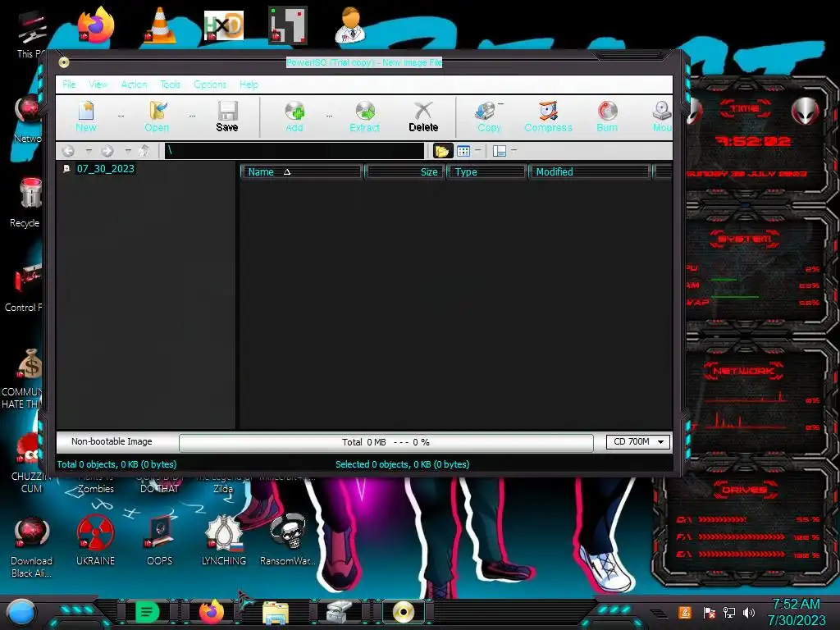Compress the image file
The width and height of the screenshot is (840, 630).
pos(548,116)
